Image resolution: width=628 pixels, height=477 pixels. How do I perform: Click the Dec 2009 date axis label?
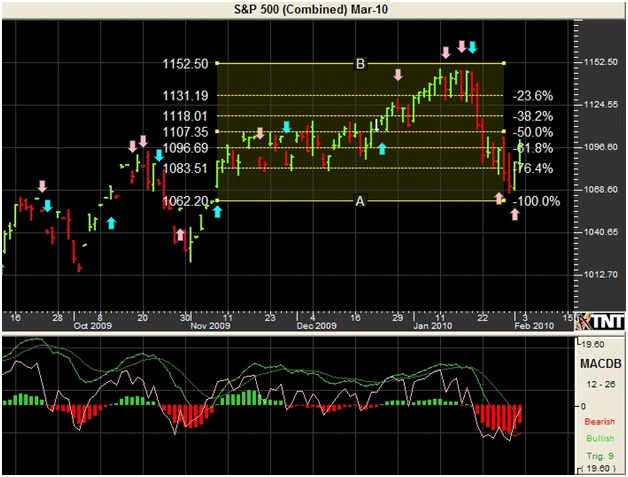coord(316,326)
